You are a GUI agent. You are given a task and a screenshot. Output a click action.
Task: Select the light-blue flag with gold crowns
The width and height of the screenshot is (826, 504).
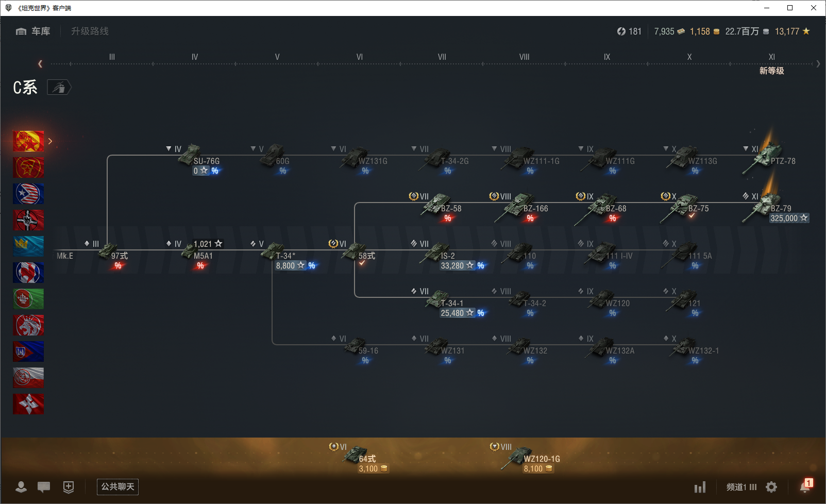point(28,246)
